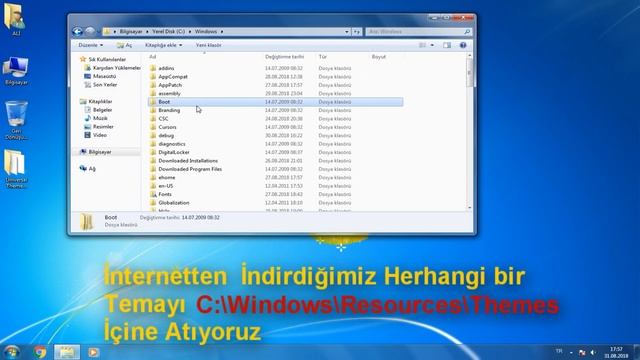Click the Explorer taskbar button
Screen dimensions: 640x360
tap(67, 352)
